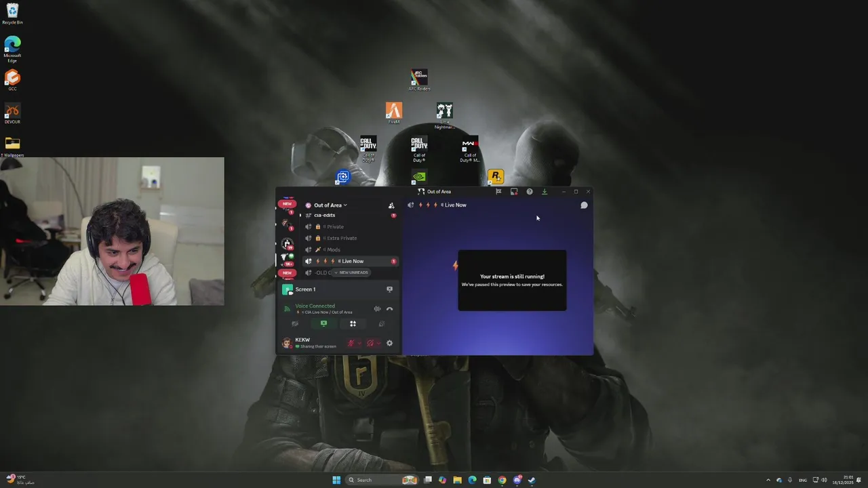Select the Live Now voice channel in list
868x488 pixels.
pyautogui.click(x=349, y=262)
